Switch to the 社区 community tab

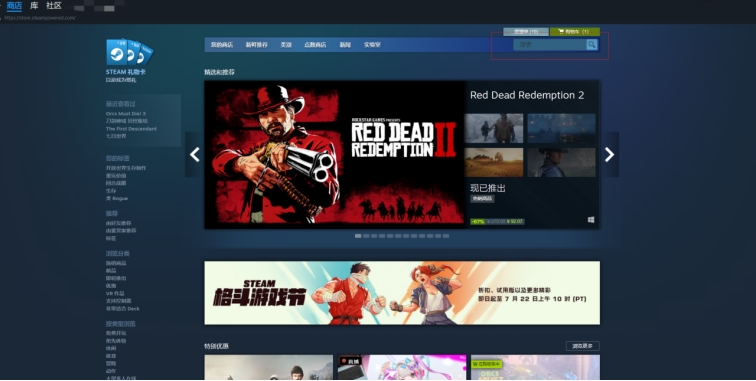54,6
